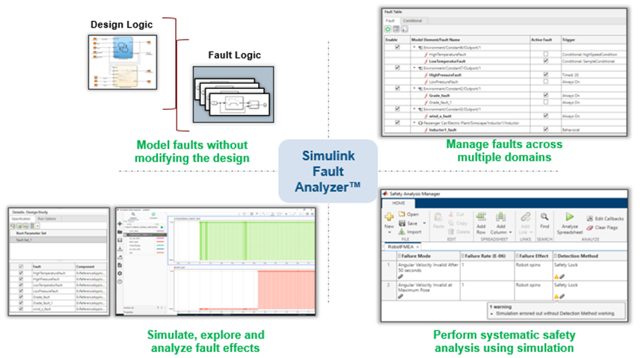644x358 pixels.
Task: Click the folder icon in Data Inspector sidebar
Action: pos(120,232)
